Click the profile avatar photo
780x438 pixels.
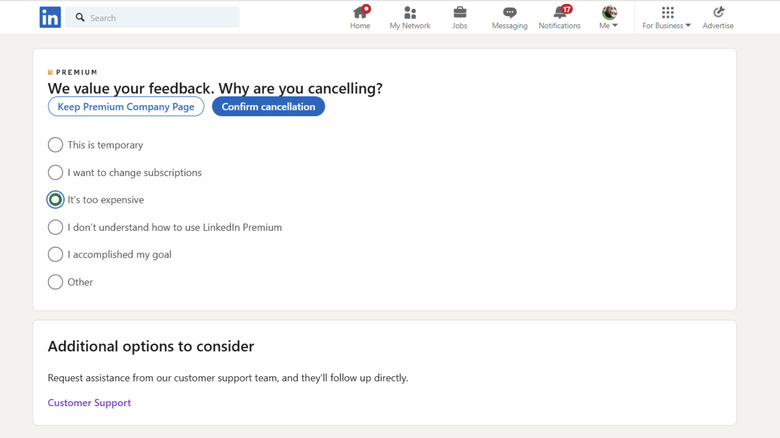[609, 12]
